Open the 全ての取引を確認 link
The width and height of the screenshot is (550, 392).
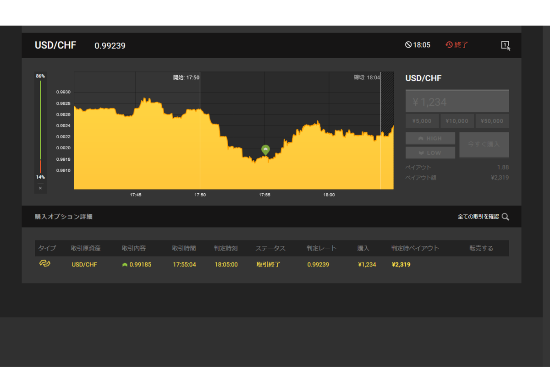pos(478,217)
